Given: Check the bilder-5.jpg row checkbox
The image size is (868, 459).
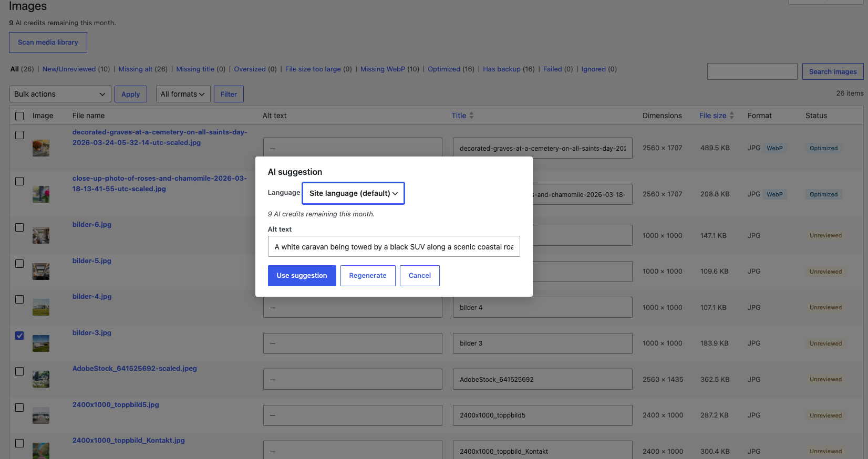Looking at the screenshot, I should click(x=19, y=264).
